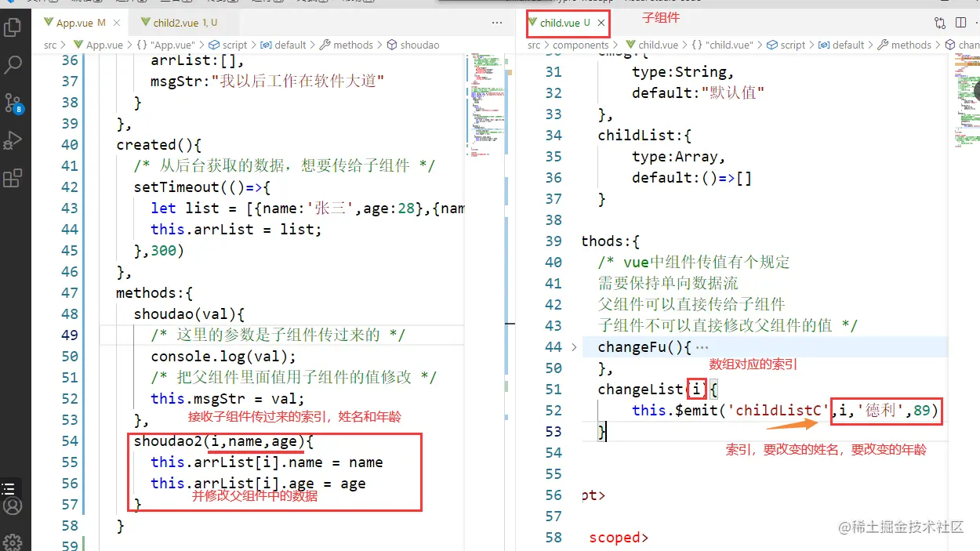This screenshot has height=551, width=980.
Task: Click the 'console.log(val);' code line
Action: coord(223,356)
